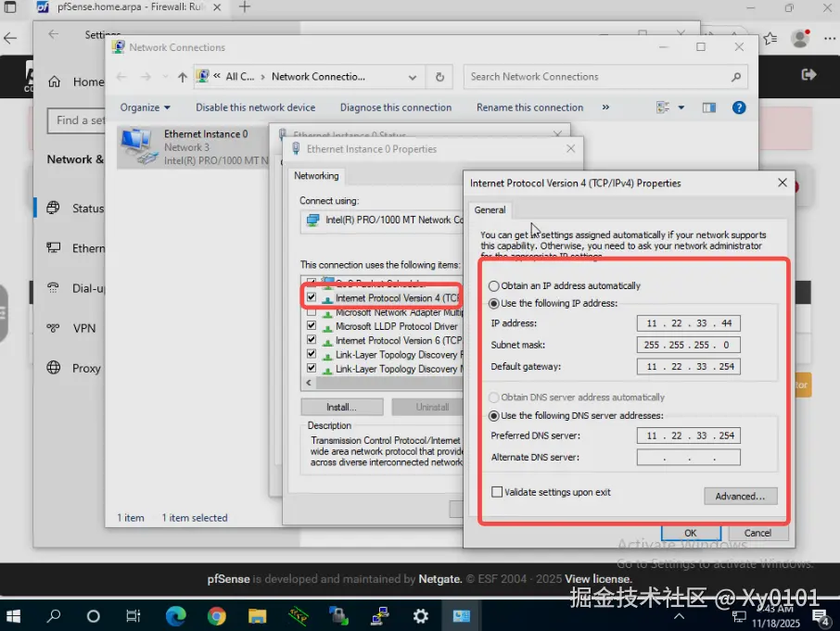Launch Google Chrome from taskbar
Image resolution: width=840 pixels, height=631 pixels.
click(216, 616)
